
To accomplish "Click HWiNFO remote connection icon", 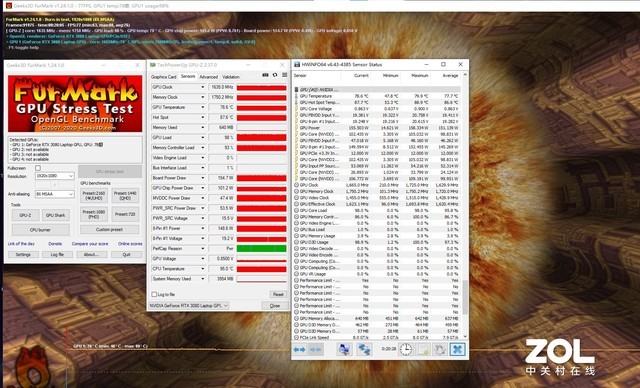I will point(364,349).
